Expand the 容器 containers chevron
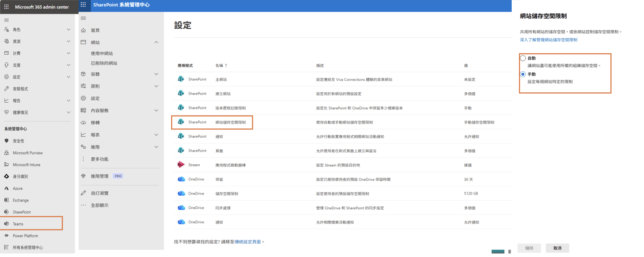The image size is (644, 257). 156,74
